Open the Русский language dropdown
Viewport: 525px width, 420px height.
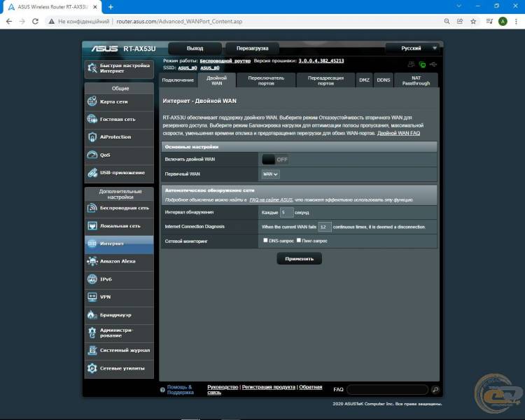[x=412, y=48]
